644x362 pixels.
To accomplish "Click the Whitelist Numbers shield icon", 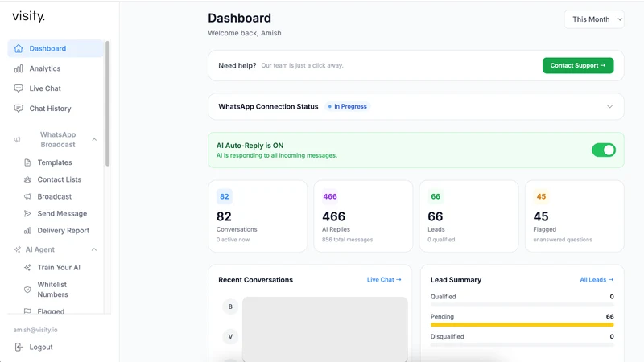I will [27, 290].
